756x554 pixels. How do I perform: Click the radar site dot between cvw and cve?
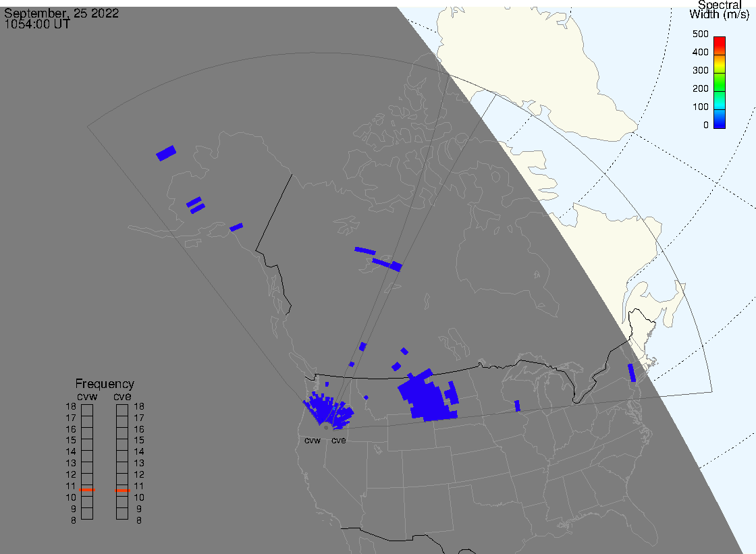point(326,428)
